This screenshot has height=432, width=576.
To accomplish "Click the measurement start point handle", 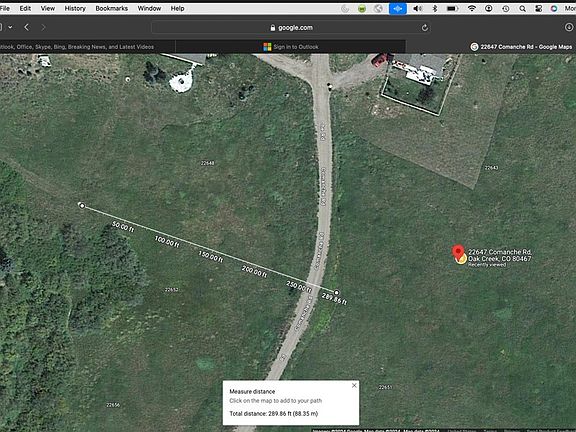I will (x=82, y=206).
